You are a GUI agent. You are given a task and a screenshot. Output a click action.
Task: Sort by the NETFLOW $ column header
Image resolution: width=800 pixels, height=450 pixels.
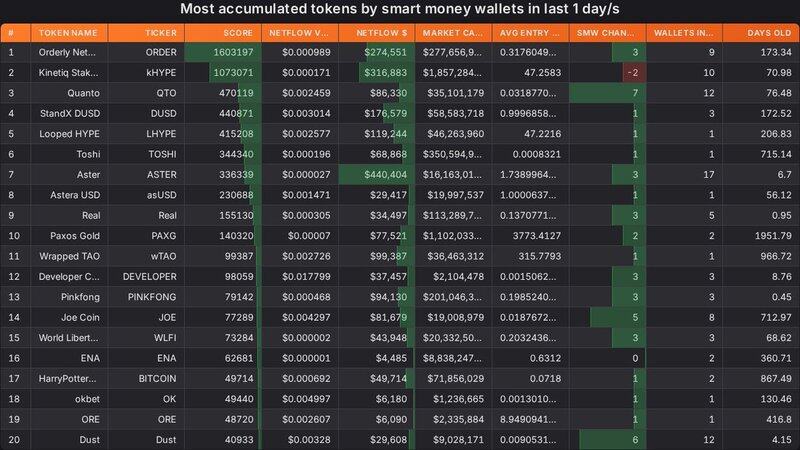point(377,33)
